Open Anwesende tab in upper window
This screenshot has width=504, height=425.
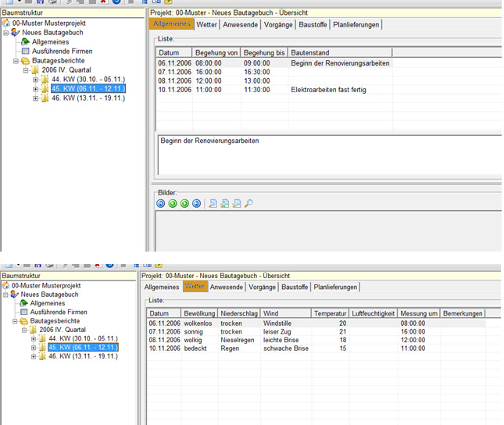[241, 25]
